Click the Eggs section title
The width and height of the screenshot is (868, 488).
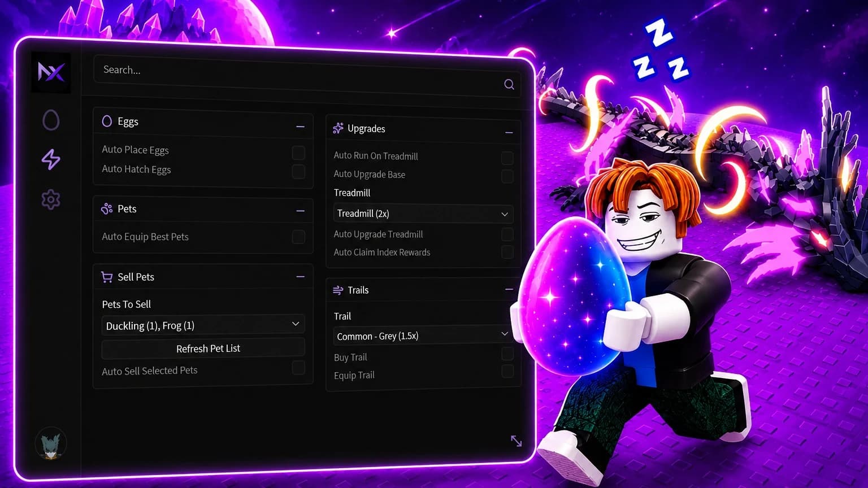pyautogui.click(x=128, y=121)
